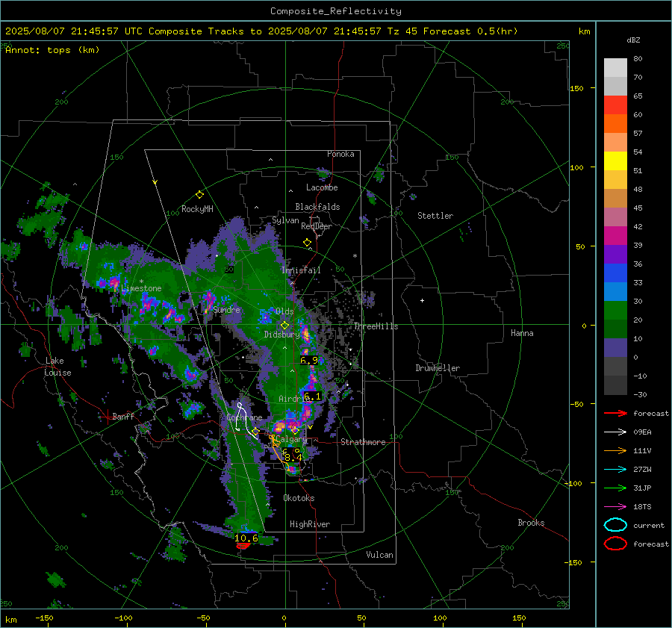The width and height of the screenshot is (672, 628).
Task: Click the cyan current ellipse legend symbol
Action: pyautogui.click(x=615, y=525)
